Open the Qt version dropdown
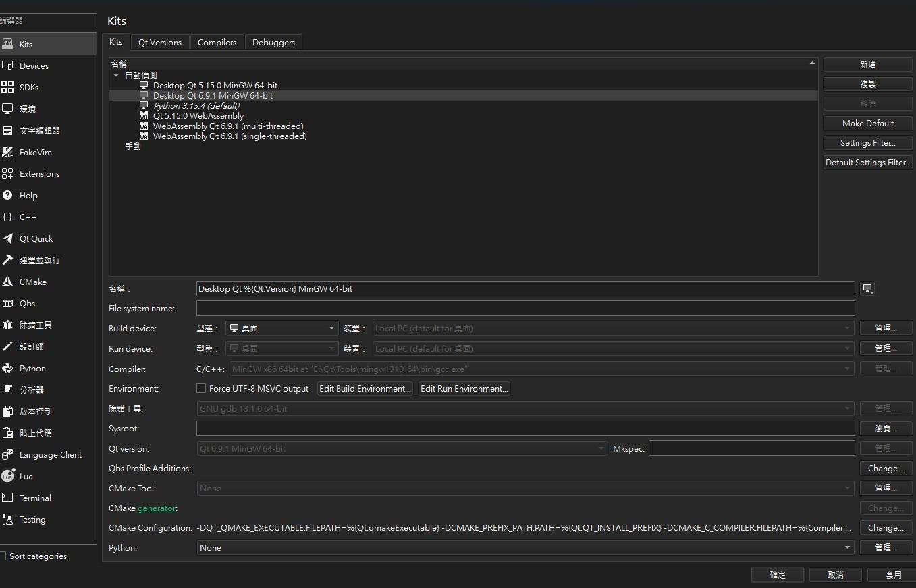The height and width of the screenshot is (588, 916). coord(402,448)
